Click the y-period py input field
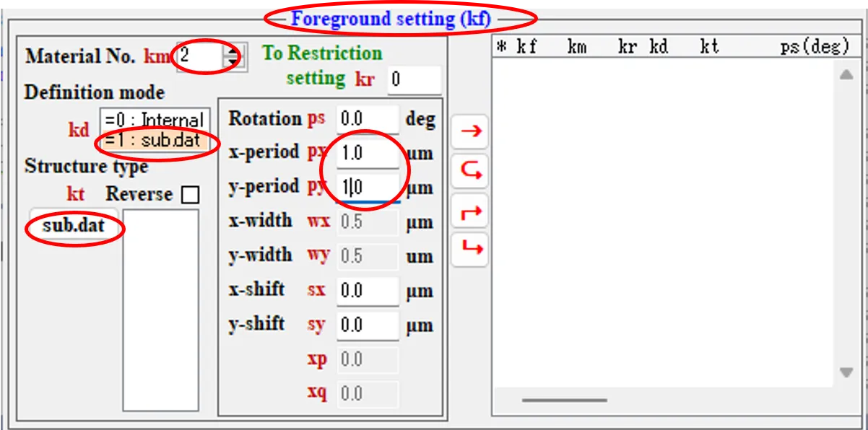Viewport: 868px width, 430px height. pos(368,188)
